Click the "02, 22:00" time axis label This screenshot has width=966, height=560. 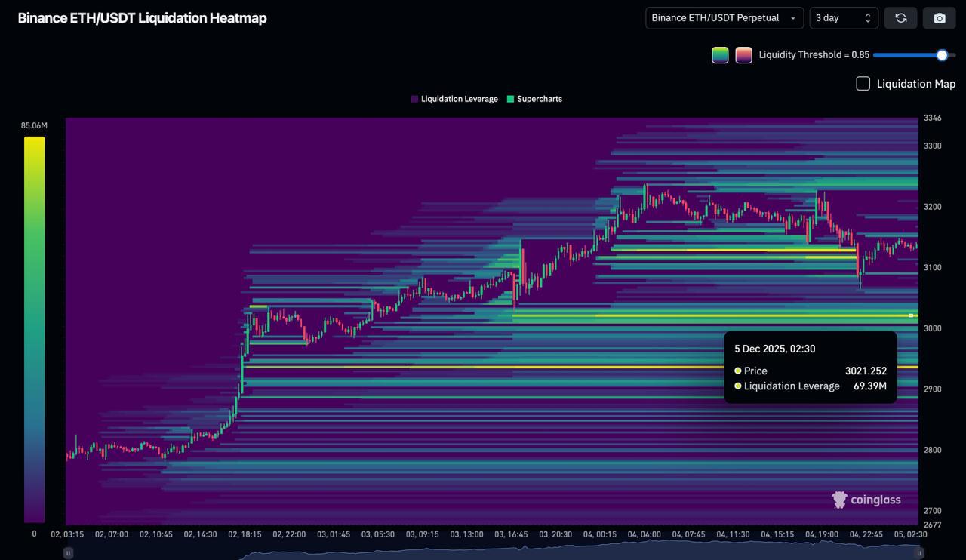290,534
